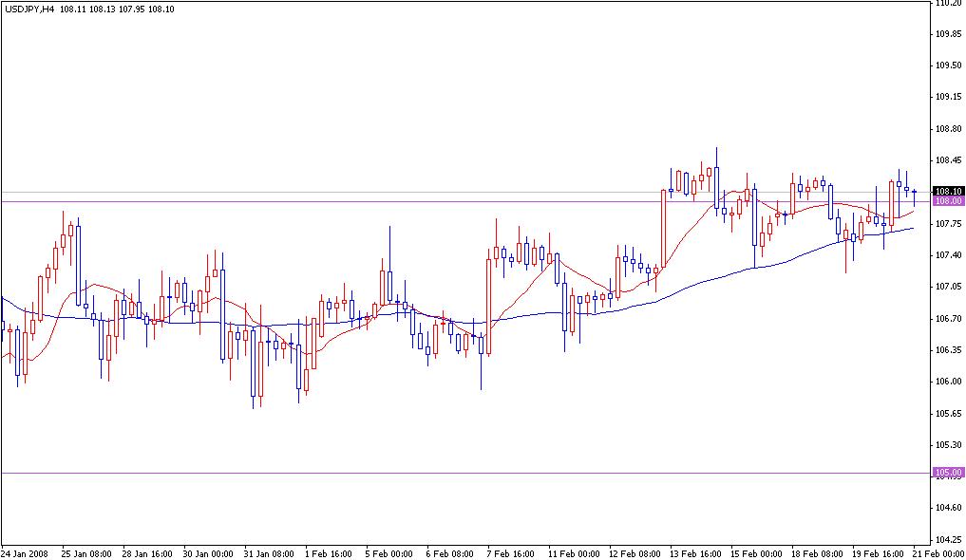Click the purple horizontal line at 108.00
The image size is (966, 560).
pos(465,201)
